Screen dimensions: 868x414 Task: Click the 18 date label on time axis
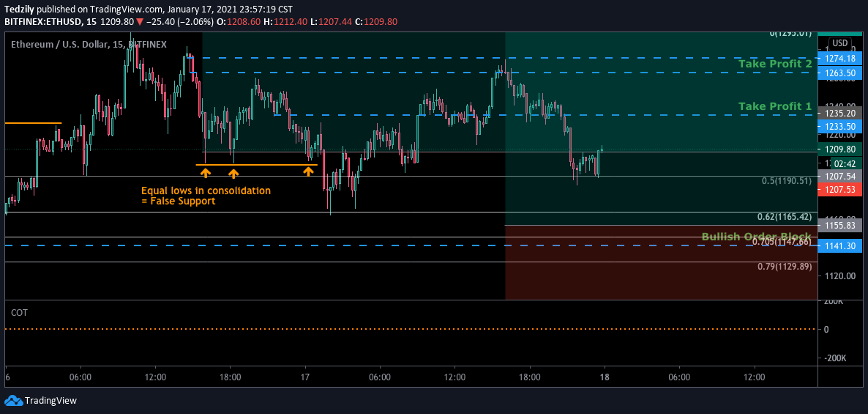[x=605, y=377]
